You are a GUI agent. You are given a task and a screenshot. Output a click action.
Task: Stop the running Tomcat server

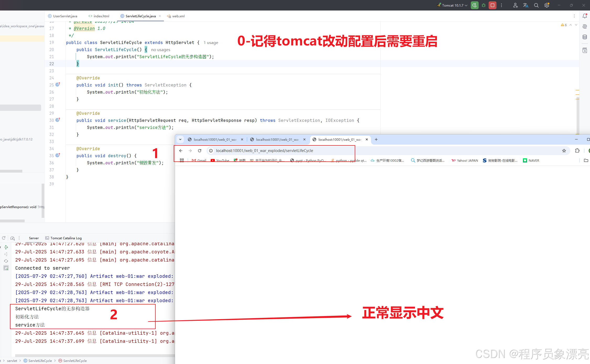click(493, 5)
